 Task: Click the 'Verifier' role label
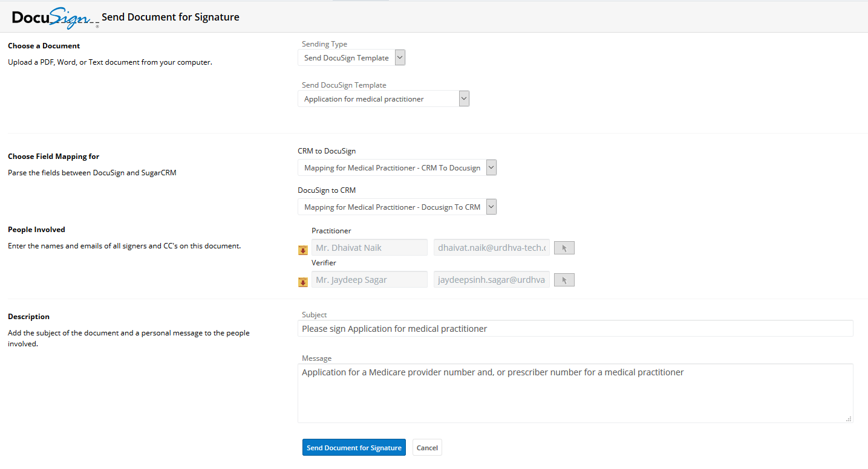[x=324, y=263]
